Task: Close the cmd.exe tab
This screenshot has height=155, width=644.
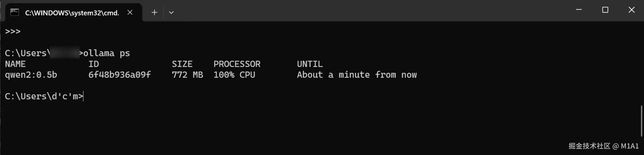Action: tap(130, 12)
